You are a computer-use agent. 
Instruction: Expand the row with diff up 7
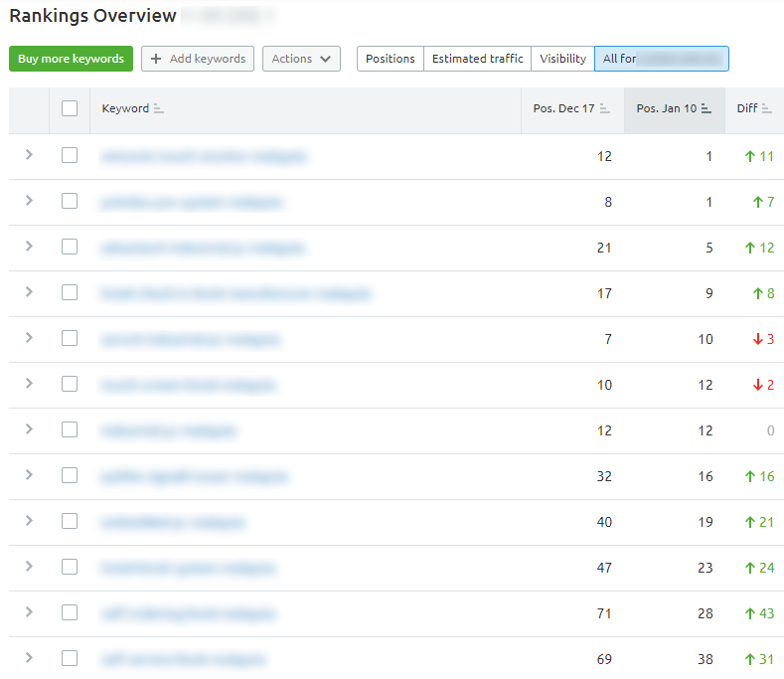29,200
